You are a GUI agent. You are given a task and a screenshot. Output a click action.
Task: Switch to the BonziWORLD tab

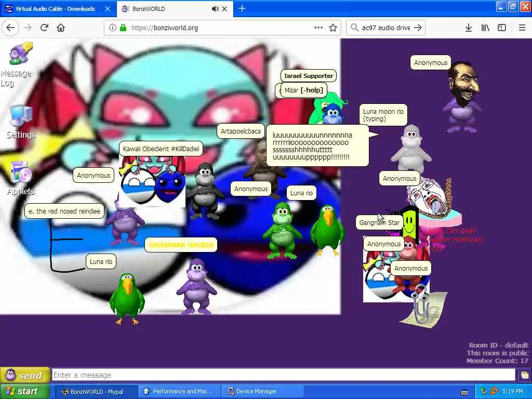click(175, 9)
